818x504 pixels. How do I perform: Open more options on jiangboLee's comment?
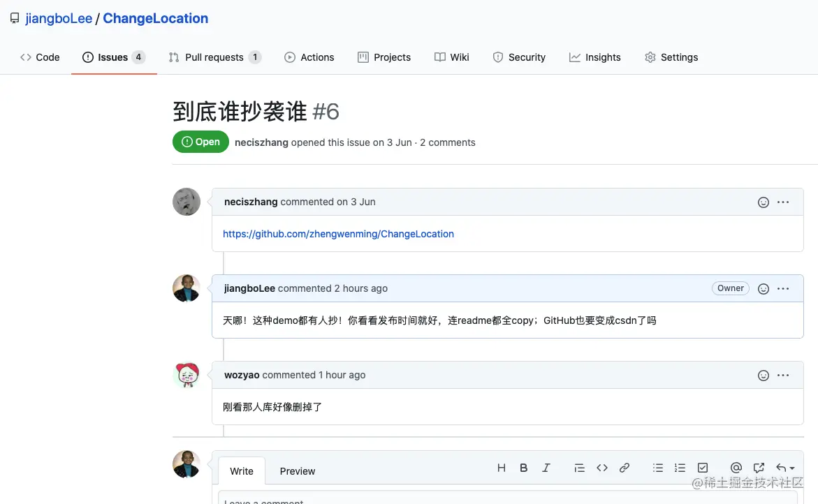point(783,289)
